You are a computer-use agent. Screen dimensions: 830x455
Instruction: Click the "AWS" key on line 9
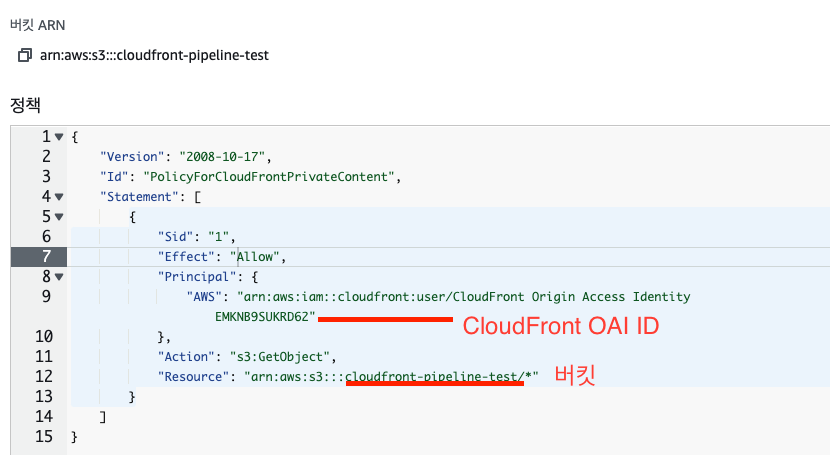204,297
